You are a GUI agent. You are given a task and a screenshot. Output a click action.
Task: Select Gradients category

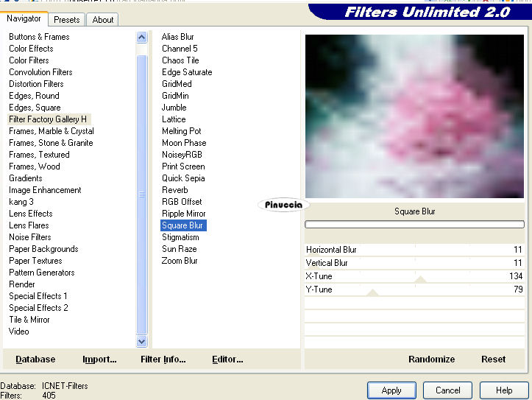(26, 178)
